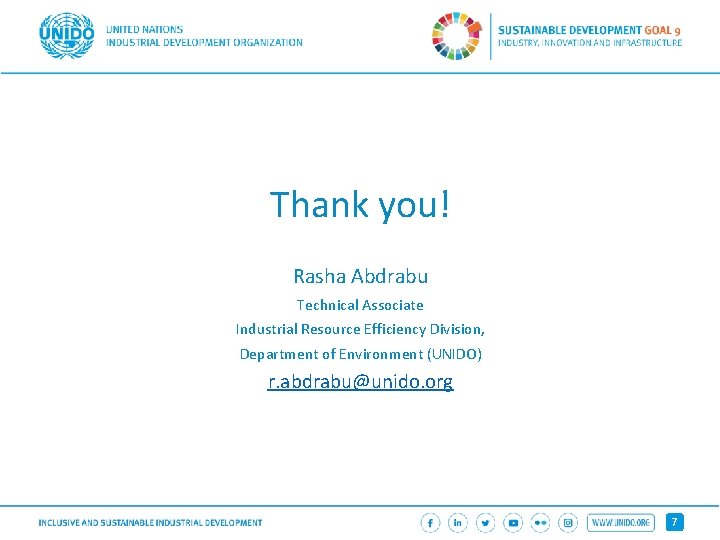
Task: Click the page number 7 badge
Action: tap(675, 522)
